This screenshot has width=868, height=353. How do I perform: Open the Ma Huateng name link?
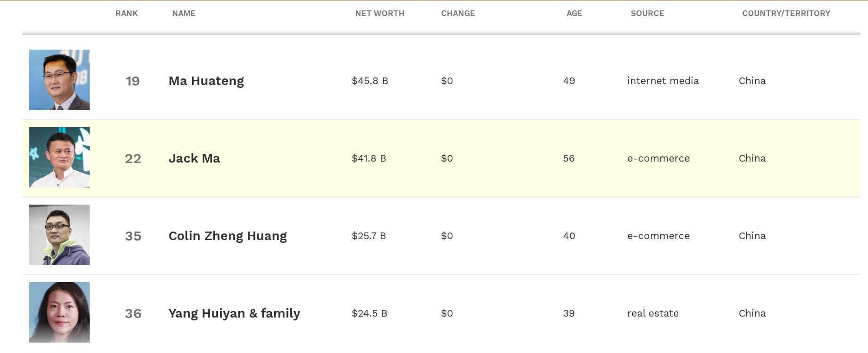(206, 81)
